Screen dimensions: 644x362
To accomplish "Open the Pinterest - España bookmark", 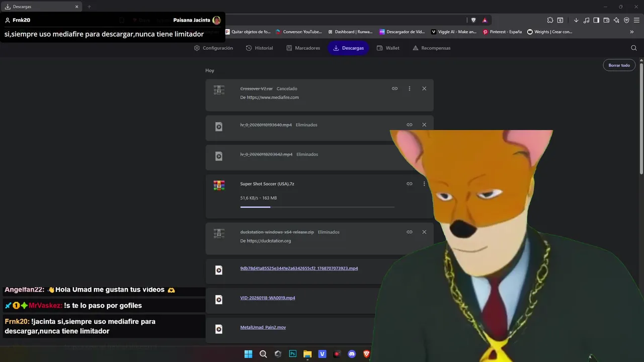I will point(503,32).
